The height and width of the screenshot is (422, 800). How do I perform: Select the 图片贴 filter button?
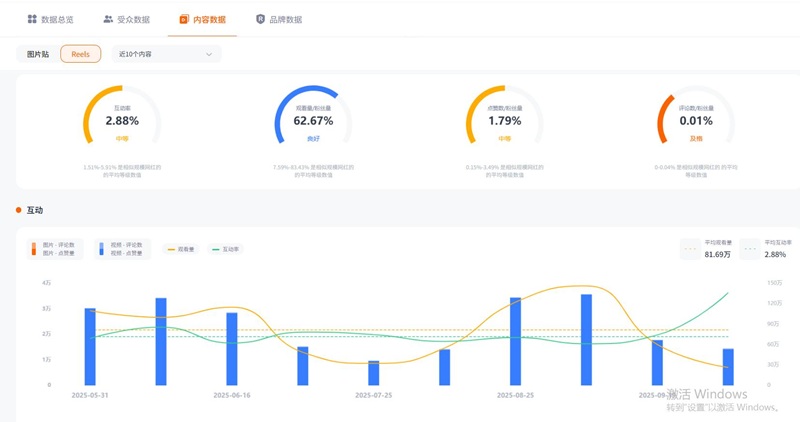[x=37, y=54]
